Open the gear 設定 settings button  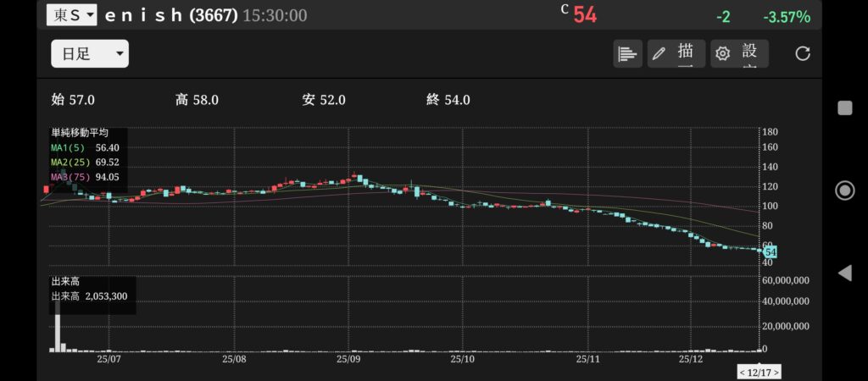739,53
